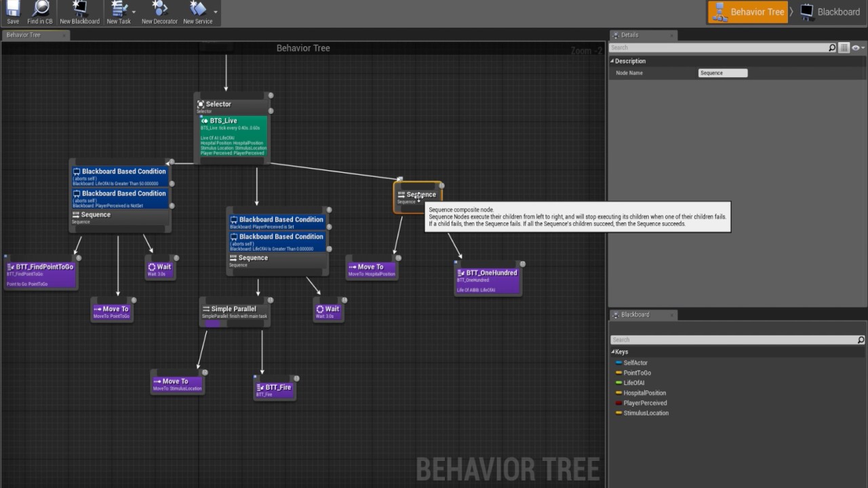Select the Move To HospitalPosition node
Screen dimensions: 868x488
tap(372, 269)
